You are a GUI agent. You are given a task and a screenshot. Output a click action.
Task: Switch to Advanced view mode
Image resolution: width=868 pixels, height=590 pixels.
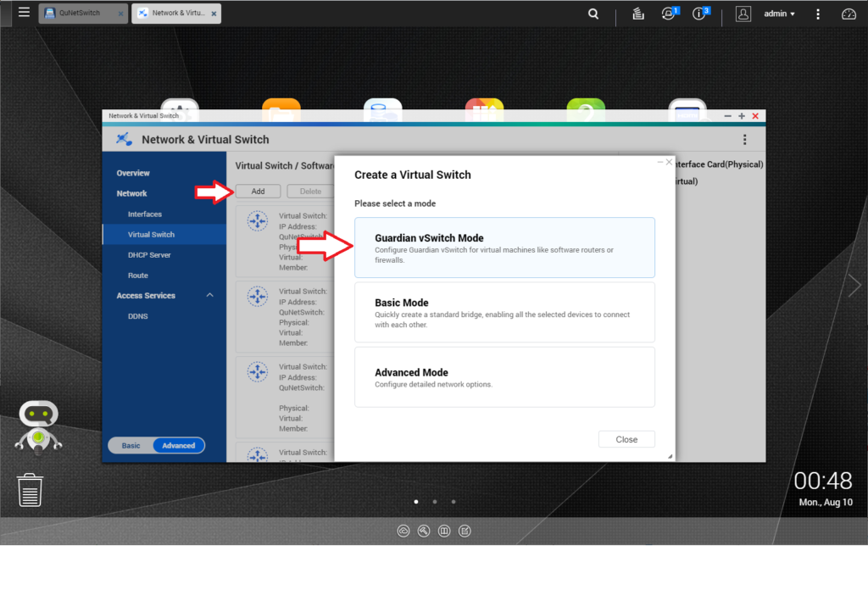click(x=179, y=446)
